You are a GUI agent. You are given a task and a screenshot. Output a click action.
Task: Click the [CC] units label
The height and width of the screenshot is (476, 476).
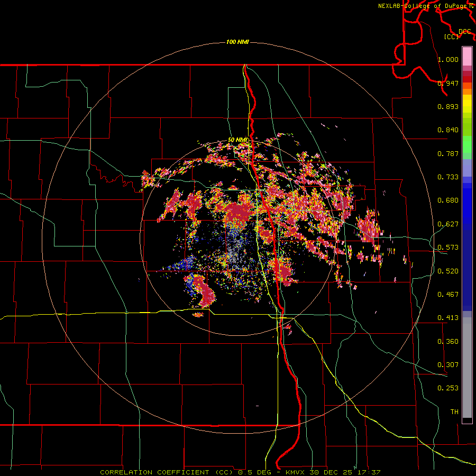point(452,36)
